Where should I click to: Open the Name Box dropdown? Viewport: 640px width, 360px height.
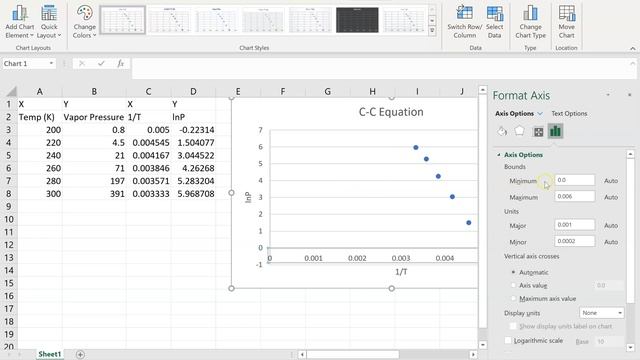pos(51,63)
